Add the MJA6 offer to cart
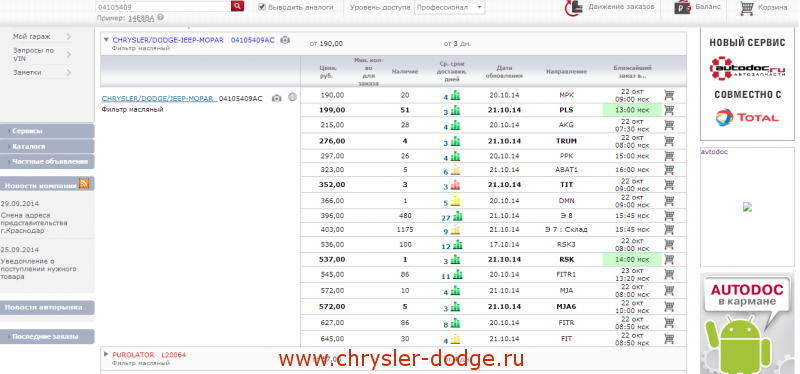Image resolution: width=800 pixels, height=374 pixels. tap(669, 307)
